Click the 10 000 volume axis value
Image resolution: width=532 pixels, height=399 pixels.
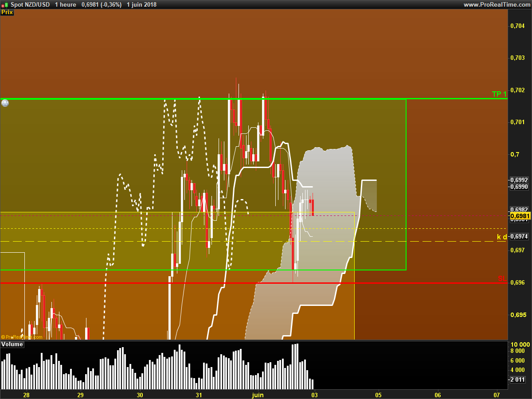point(520,344)
